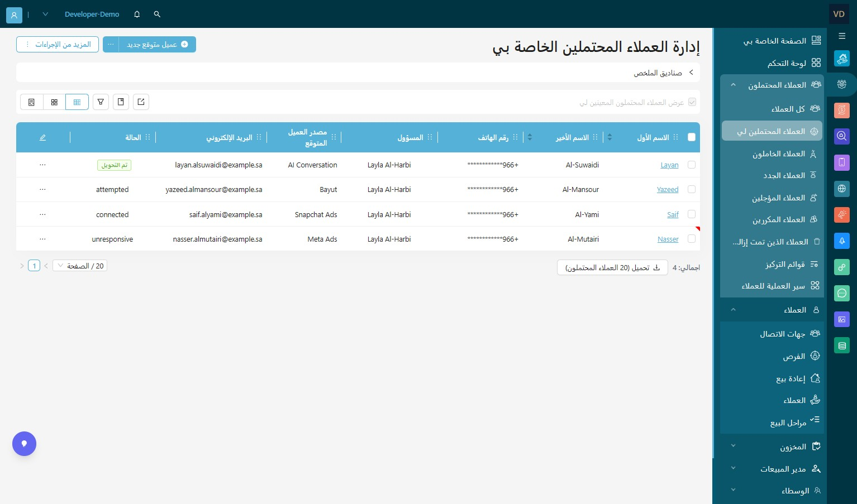Image resolution: width=857 pixels, height=504 pixels.
Task: Open the page size '20 / الصفحة' dropdown
Action: click(x=80, y=266)
